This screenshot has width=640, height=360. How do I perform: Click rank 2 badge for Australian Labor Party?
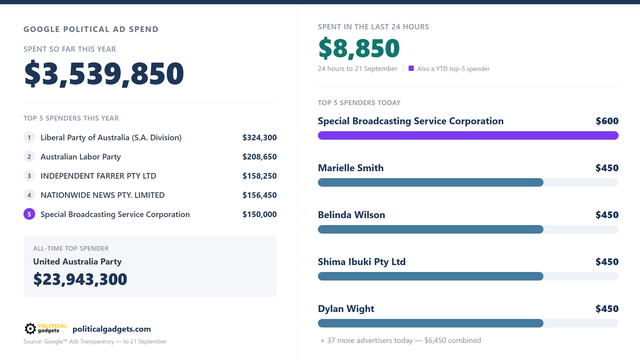point(29,156)
